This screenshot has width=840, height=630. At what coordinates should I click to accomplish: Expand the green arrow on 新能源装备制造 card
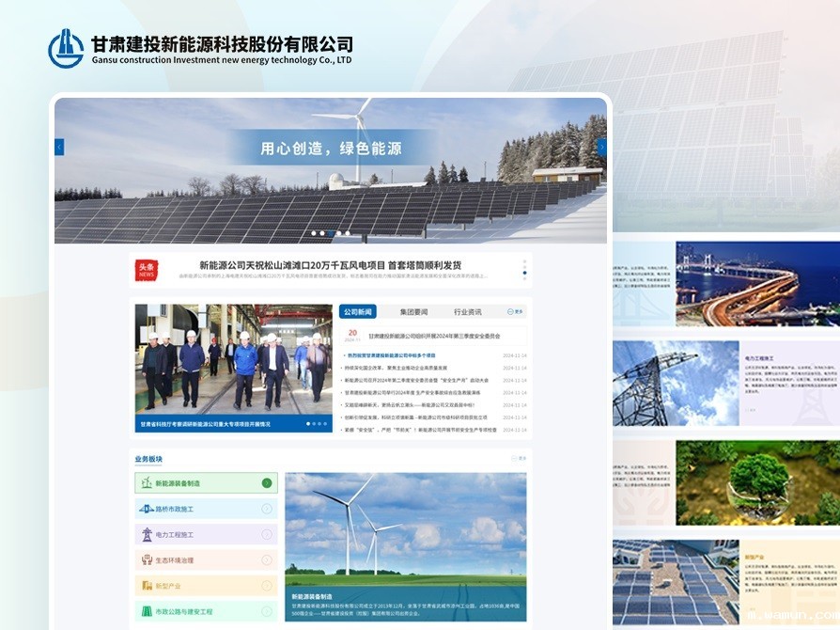(266, 482)
